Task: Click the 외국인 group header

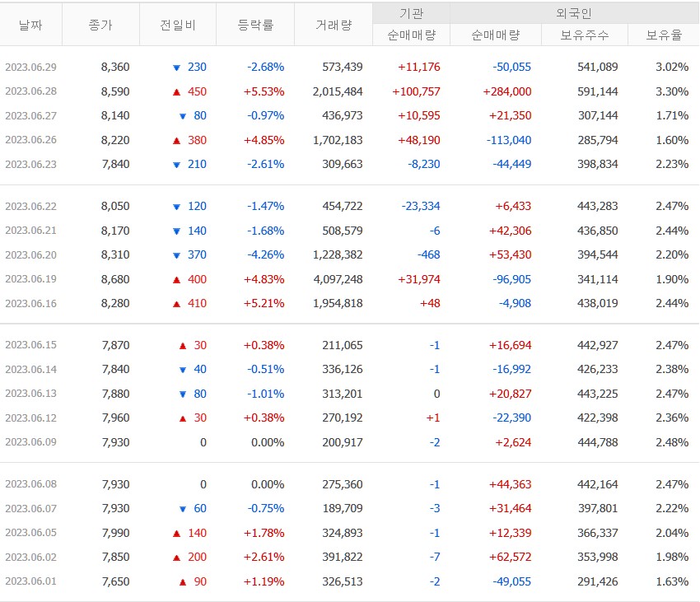Action: (x=574, y=13)
